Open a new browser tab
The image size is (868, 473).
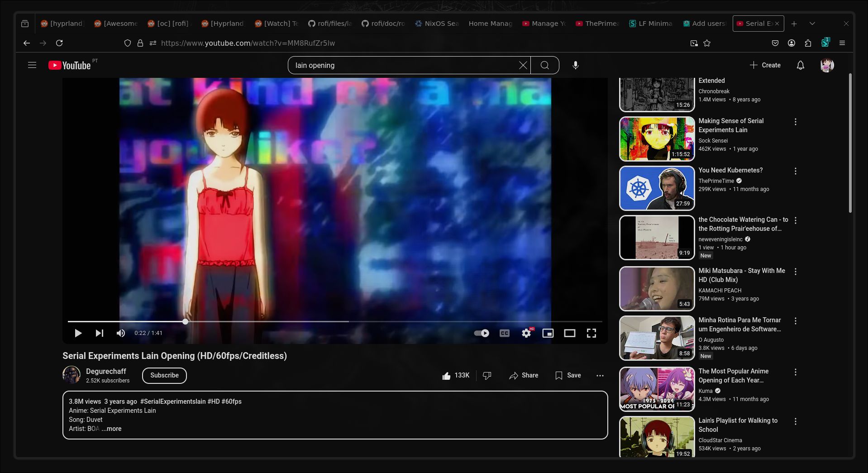794,24
